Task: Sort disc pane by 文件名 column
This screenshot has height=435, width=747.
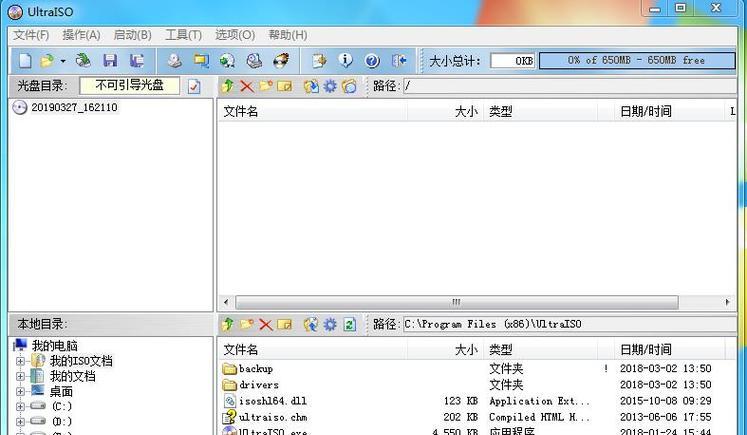Action: click(313, 111)
